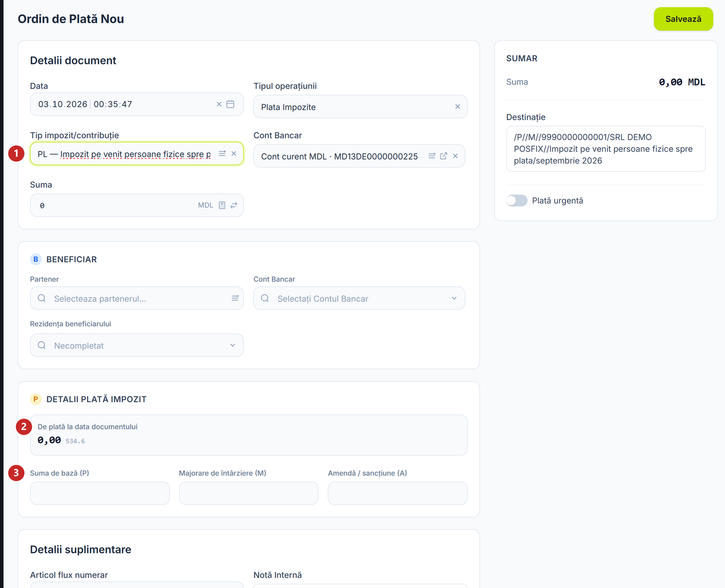Expand beneficiary Cont Bancar dropdown chevron
The width and height of the screenshot is (725, 588).
coord(454,298)
